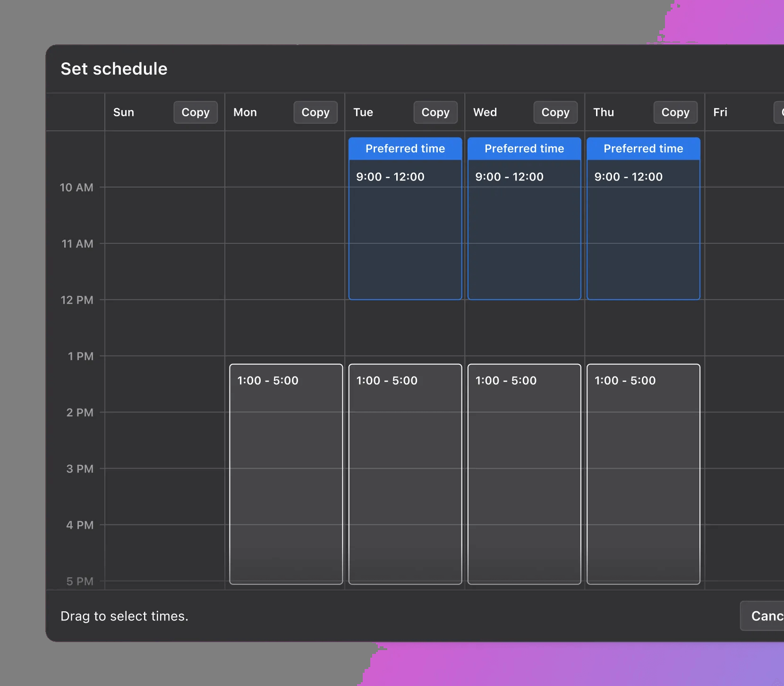Click Tuesday's 1:00 - 5:00 afternoon block
This screenshot has height=686, width=784.
point(405,473)
